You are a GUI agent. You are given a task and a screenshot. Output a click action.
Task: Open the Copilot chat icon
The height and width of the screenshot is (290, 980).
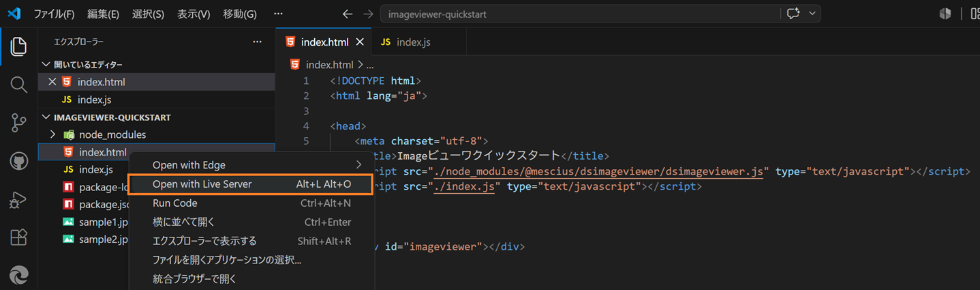click(x=793, y=14)
